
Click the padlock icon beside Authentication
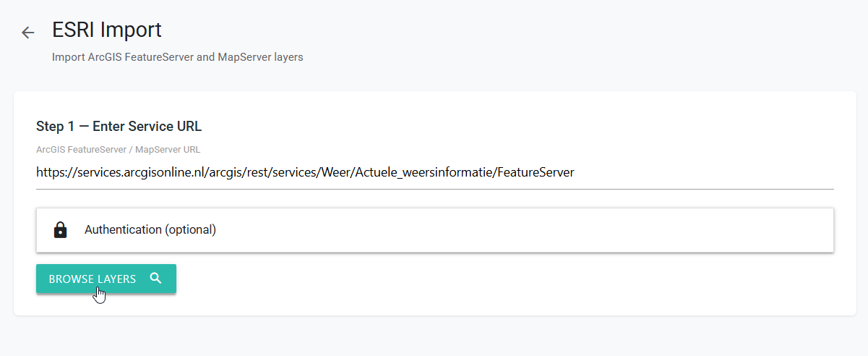pos(60,230)
